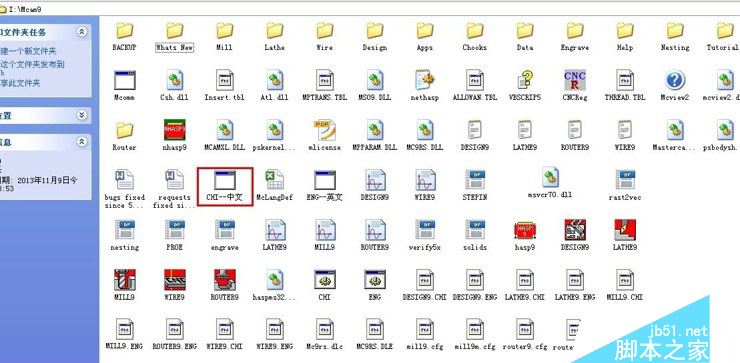Click the 这个文件夹发布到 link
740x363 pixels.
coord(32,64)
